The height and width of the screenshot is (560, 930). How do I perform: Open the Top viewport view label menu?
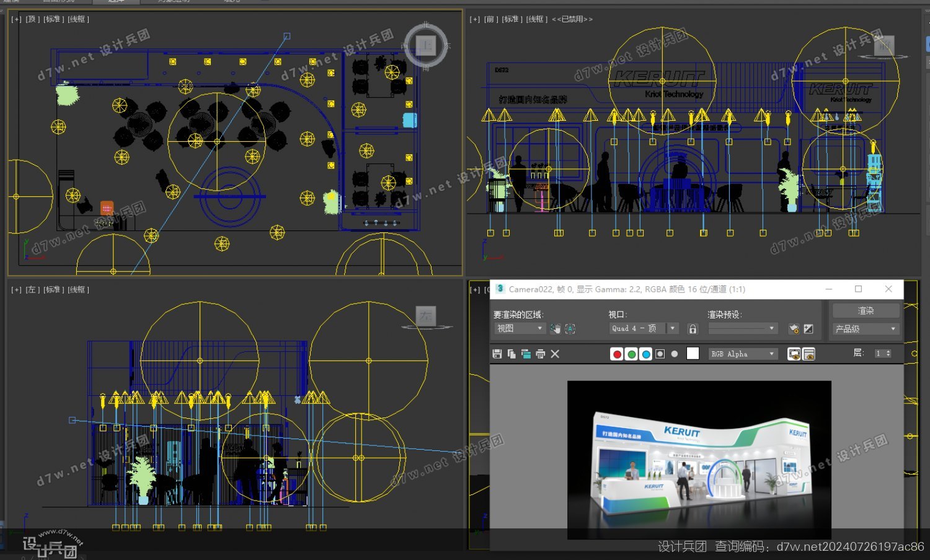pos(32,19)
